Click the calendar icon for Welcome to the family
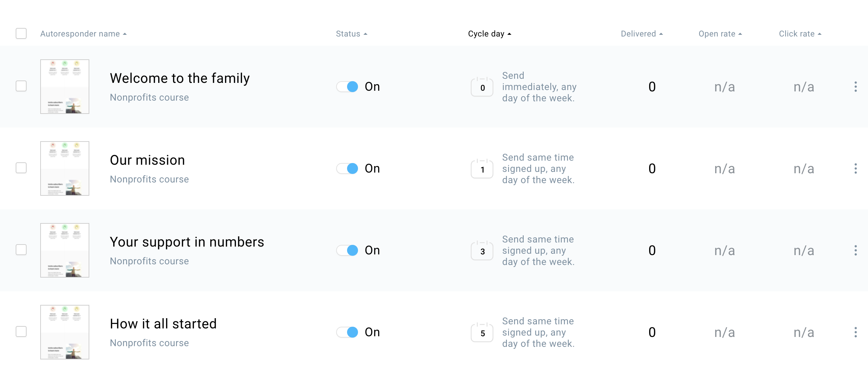This screenshot has height=369, width=868. (482, 87)
